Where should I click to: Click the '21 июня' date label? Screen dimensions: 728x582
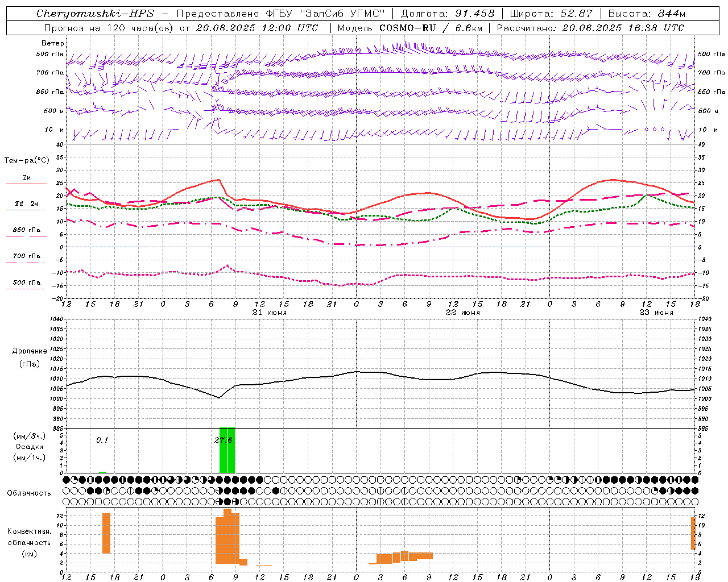tap(270, 313)
